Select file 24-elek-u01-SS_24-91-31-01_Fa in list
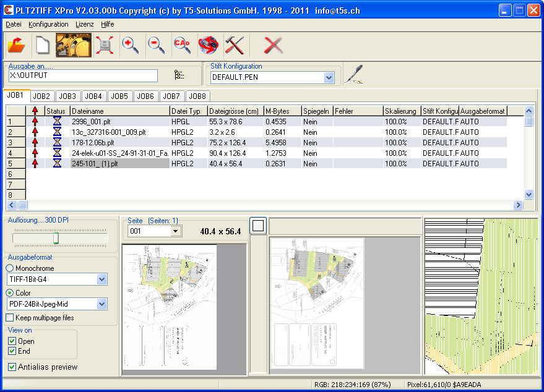The height and width of the screenshot is (392, 544). (x=120, y=153)
